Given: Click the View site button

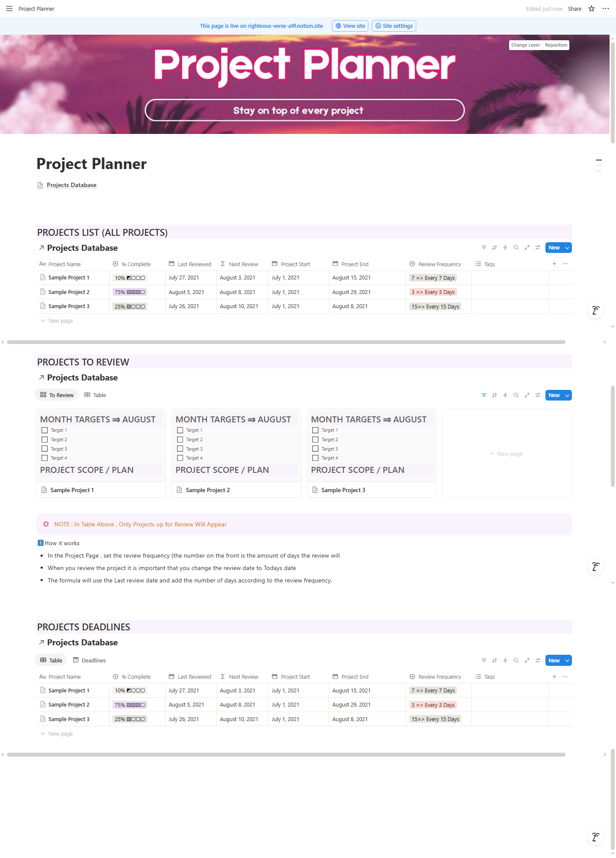Looking at the screenshot, I should tap(350, 26).
